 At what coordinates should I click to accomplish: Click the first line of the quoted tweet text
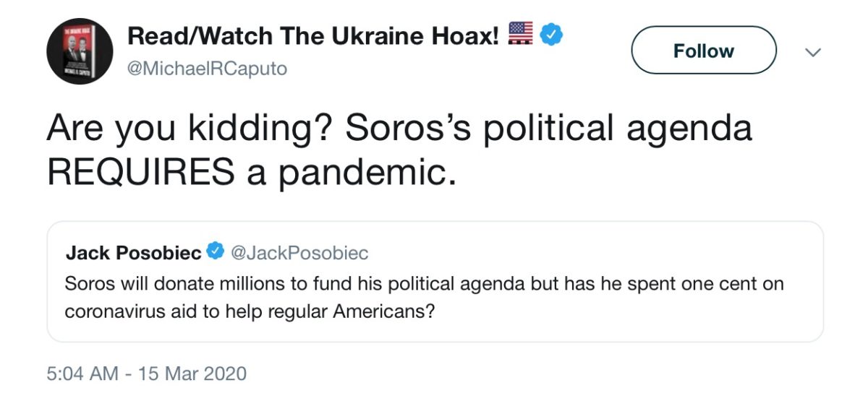tap(424, 283)
